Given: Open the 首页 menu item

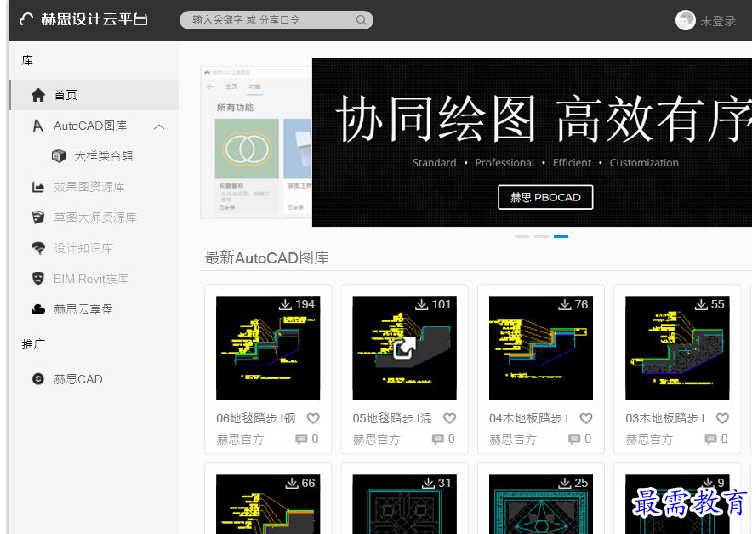Looking at the screenshot, I should (94, 95).
